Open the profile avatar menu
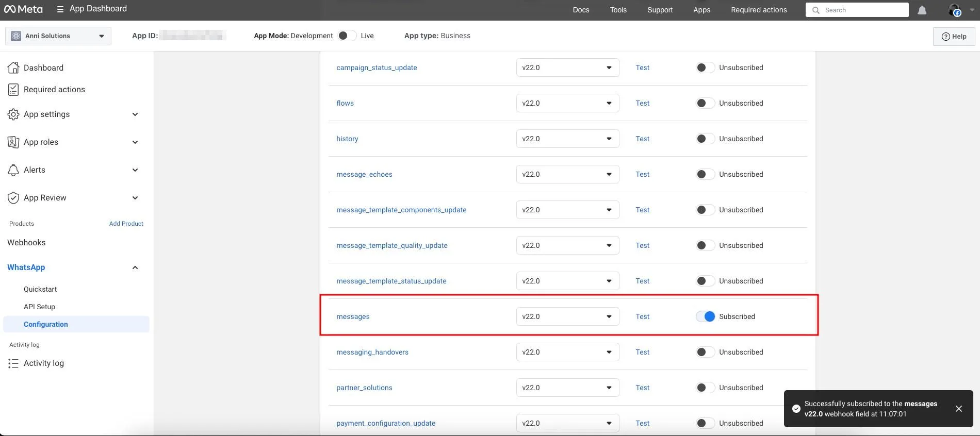Screen dimensions: 980x436 click(955, 10)
